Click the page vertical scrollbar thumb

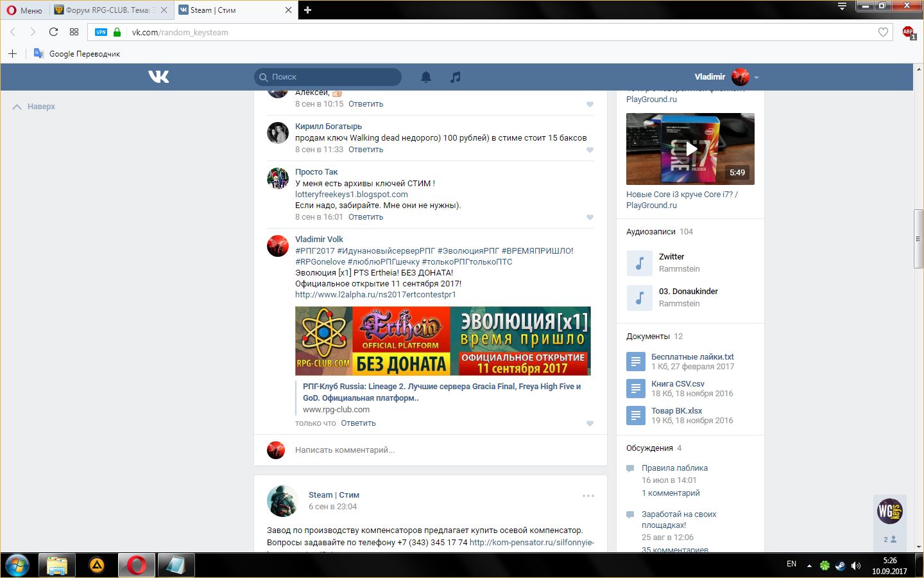pos(918,238)
